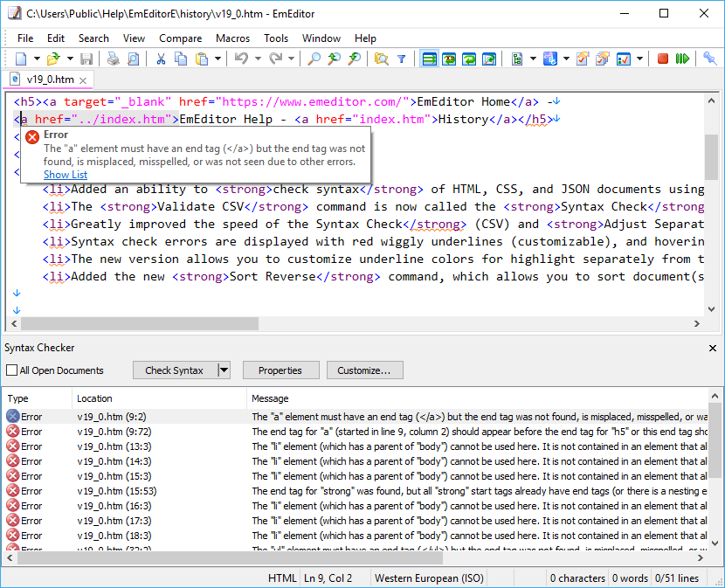Screen dimensions: 725x588
Task: Open the Undo history dropdown arrow
Action: coord(258,59)
